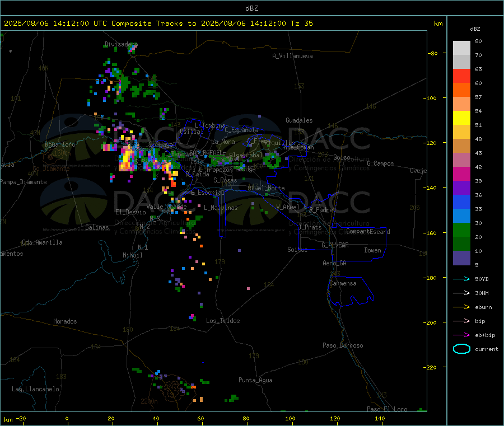Click the '0' tick on the horizontal axis
This screenshot has width=504, height=426.
(67, 418)
